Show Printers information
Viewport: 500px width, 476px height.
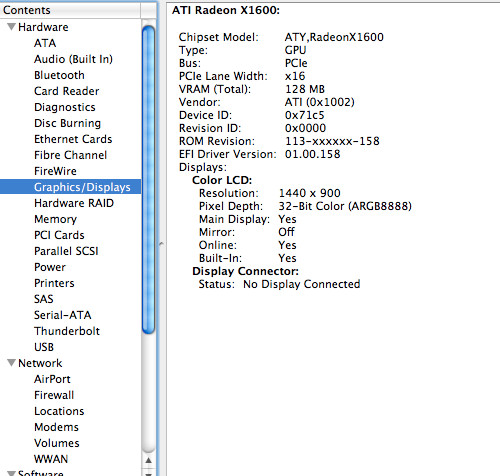54,283
